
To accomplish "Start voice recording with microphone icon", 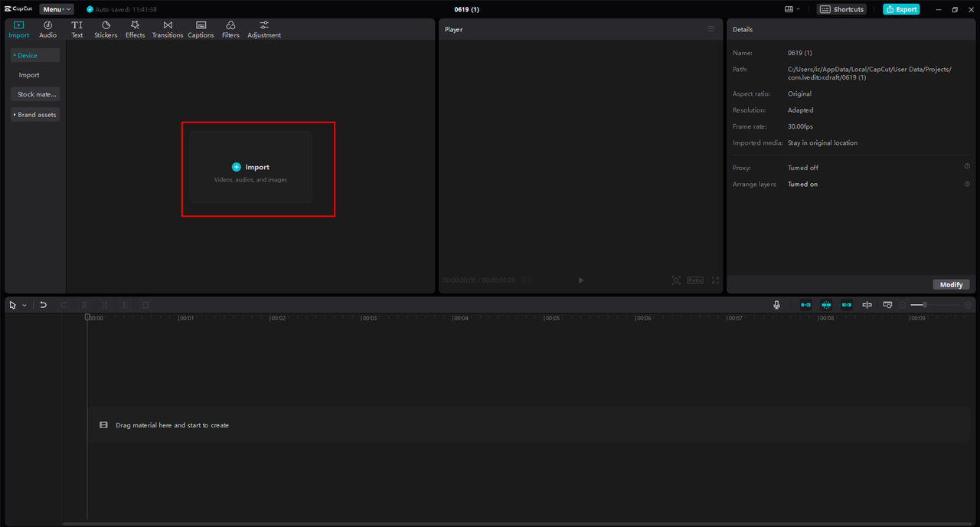I will tap(776, 305).
